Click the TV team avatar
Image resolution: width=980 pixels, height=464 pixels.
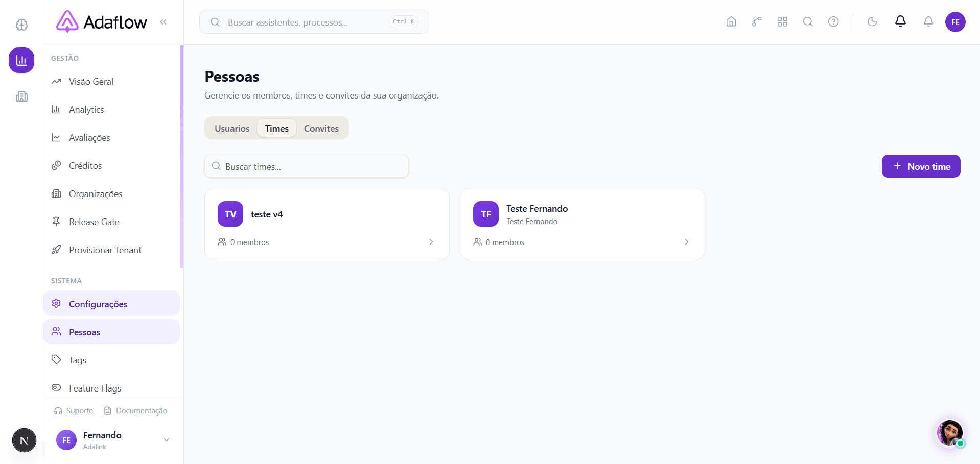click(230, 214)
